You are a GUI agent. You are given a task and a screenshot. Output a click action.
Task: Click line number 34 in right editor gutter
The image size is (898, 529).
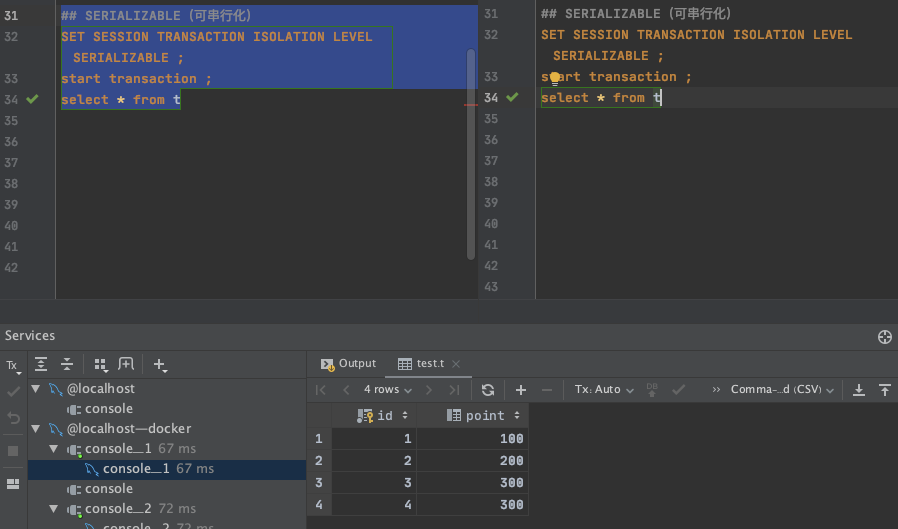click(x=491, y=98)
